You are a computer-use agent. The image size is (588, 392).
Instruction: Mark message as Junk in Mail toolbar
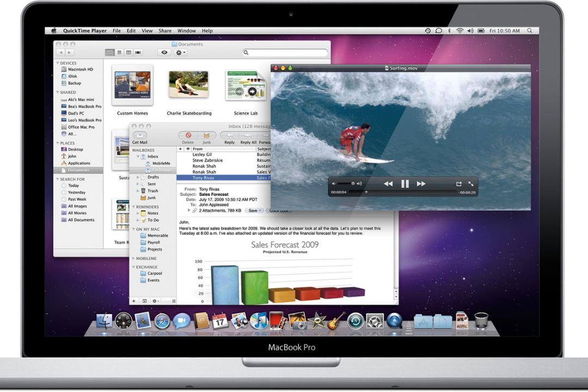click(207, 138)
